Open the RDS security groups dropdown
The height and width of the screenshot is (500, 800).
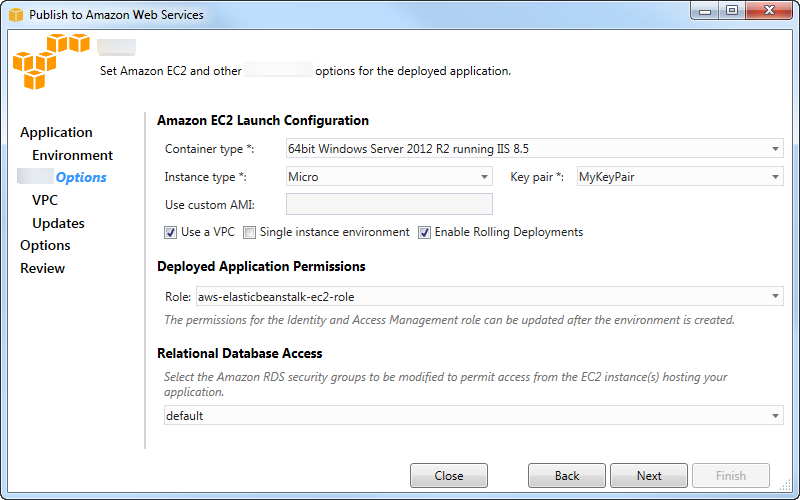pyautogui.click(x=473, y=415)
